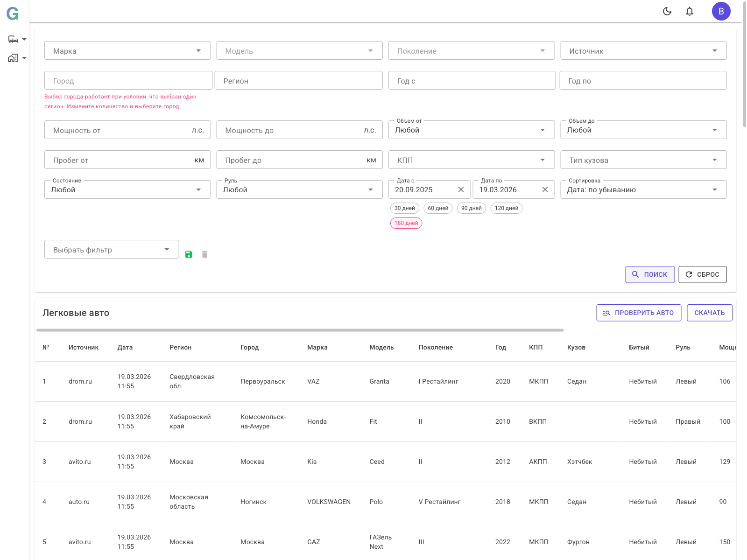
Task: Select the 30 дней period chip
Action: (404, 208)
